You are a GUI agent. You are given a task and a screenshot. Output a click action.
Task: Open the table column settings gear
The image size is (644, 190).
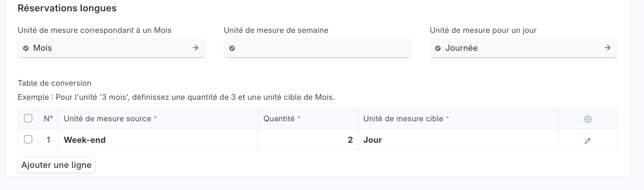[587, 119]
